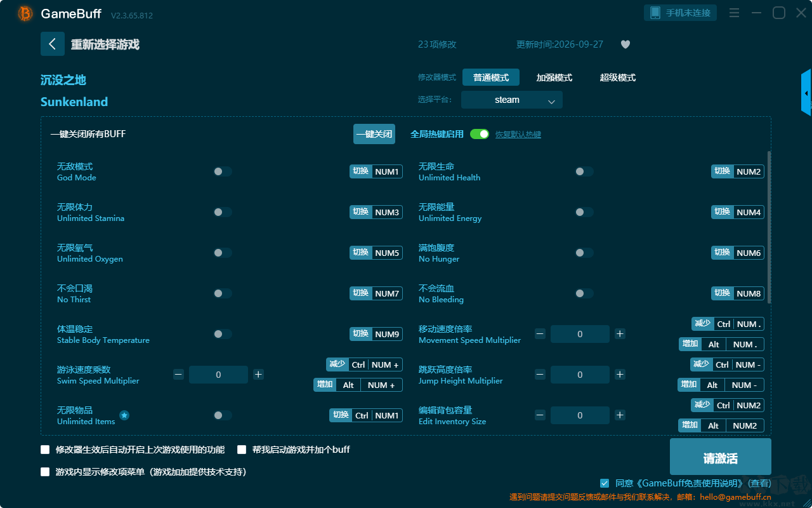This screenshot has height=508, width=812.
Task: Switch to 超级模式 tab
Action: point(618,77)
